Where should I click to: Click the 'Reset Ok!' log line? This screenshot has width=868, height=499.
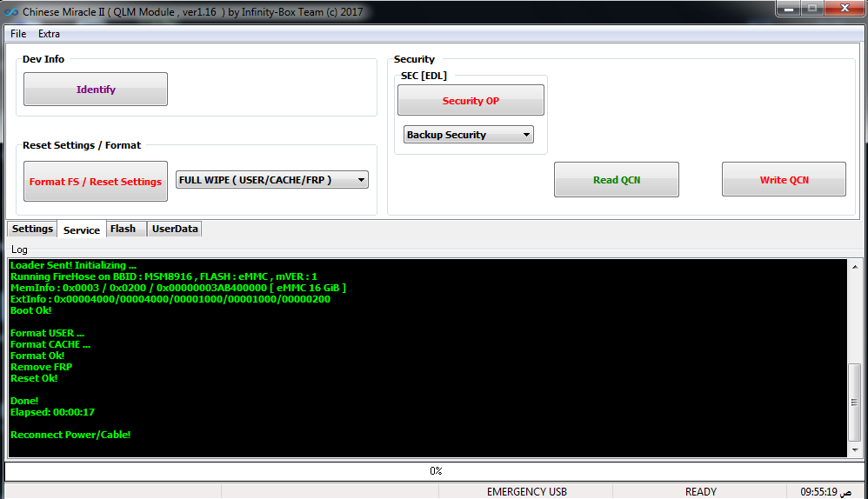coord(34,378)
